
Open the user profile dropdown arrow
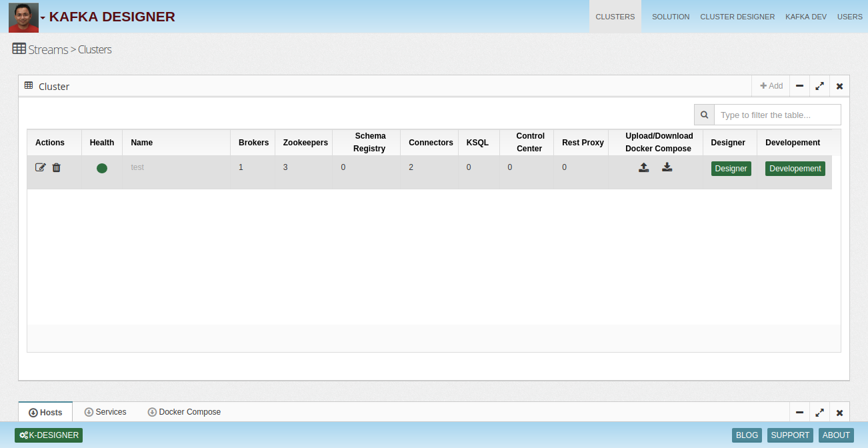(43, 18)
